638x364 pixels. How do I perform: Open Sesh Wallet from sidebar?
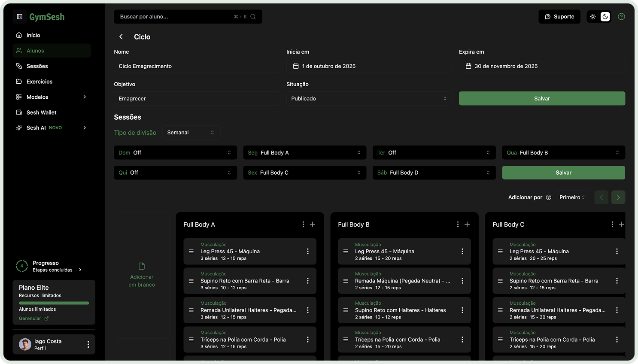tap(41, 112)
